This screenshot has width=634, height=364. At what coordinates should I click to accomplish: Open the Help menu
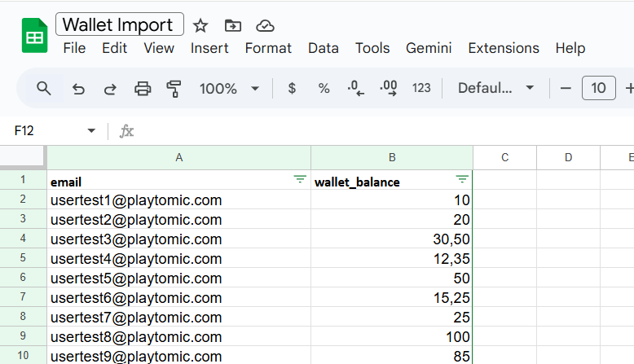(x=570, y=48)
